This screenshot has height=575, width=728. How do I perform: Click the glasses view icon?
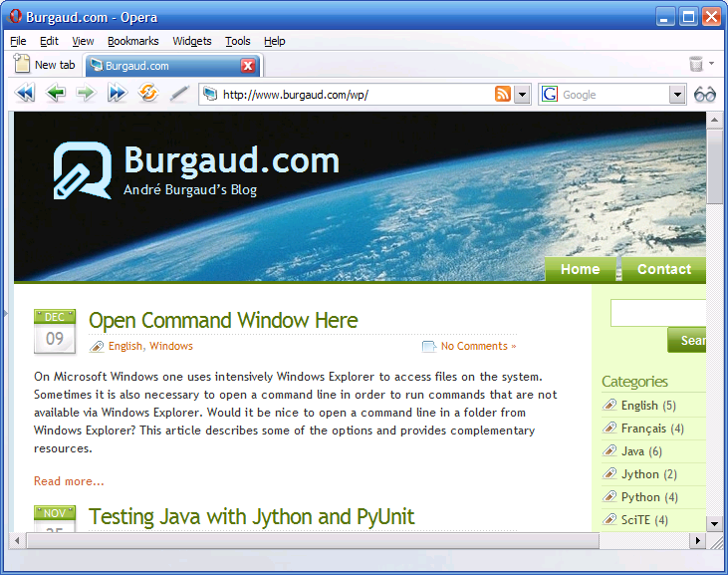pyautogui.click(x=705, y=95)
